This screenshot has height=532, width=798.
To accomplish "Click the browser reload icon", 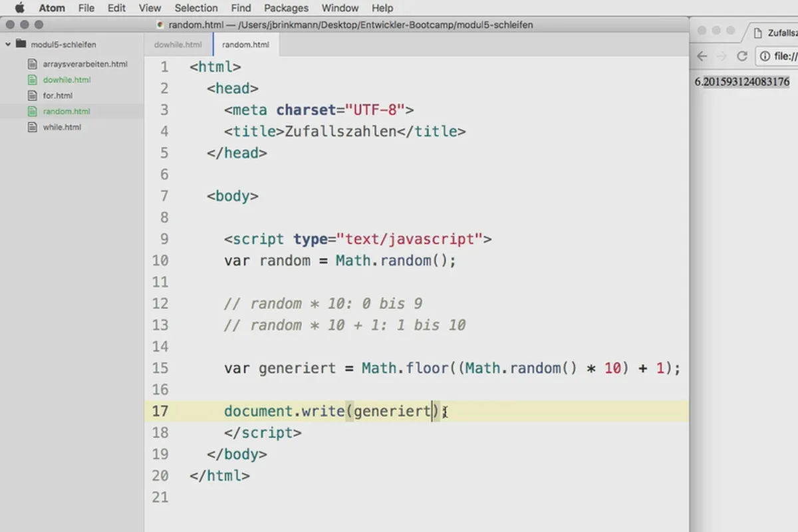I will pos(742,57).
